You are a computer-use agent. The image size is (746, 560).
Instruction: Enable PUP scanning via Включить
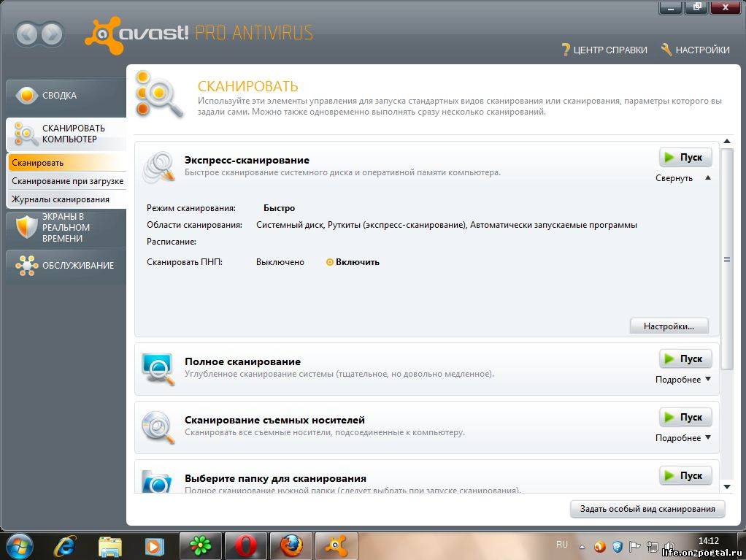pos(353,262)
